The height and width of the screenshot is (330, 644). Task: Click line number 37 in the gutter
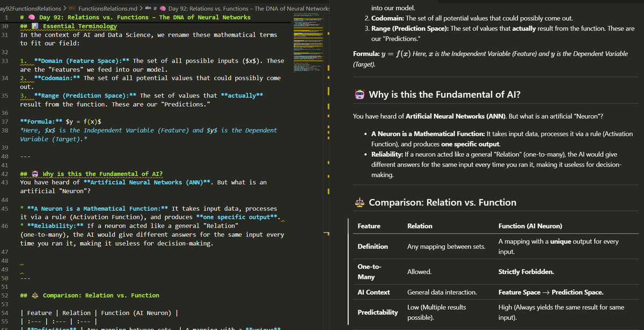[x=5, y=121]
